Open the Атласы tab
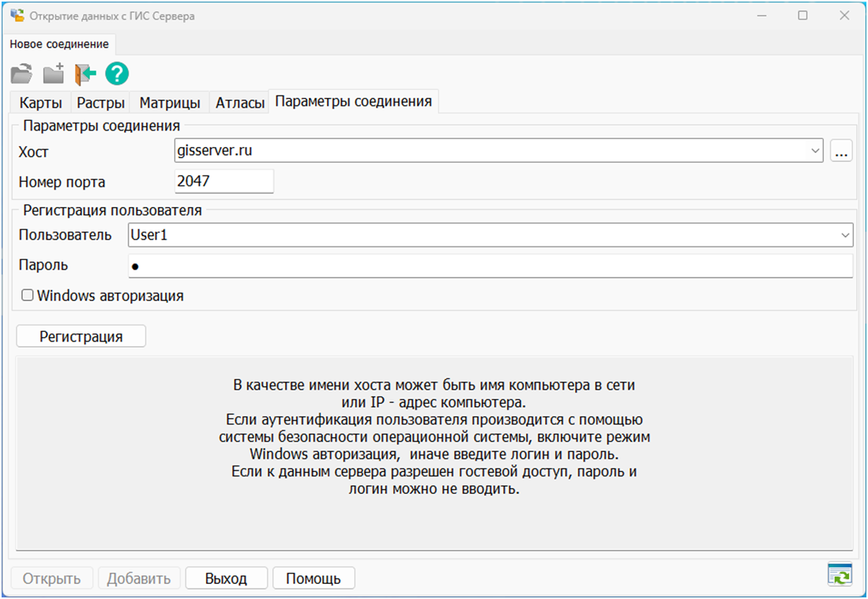 point(240,103)
